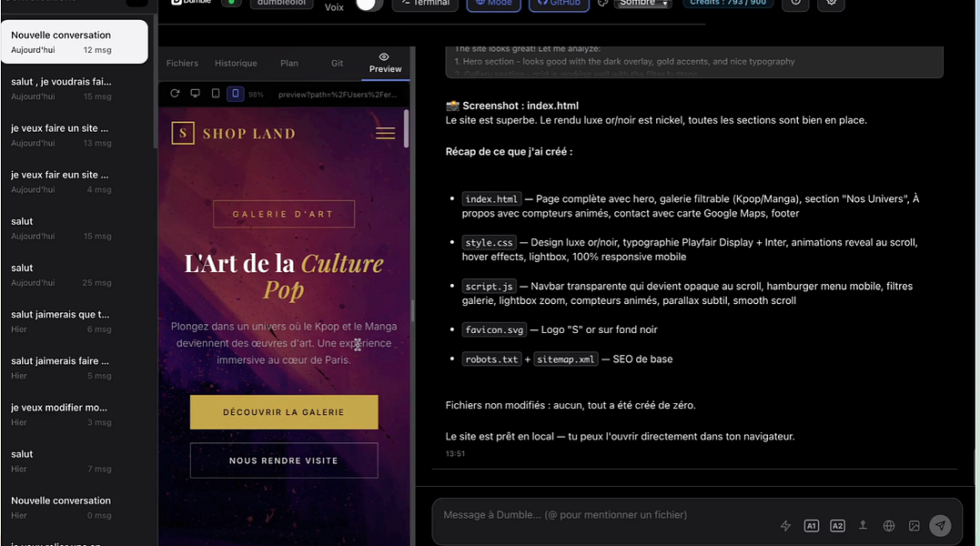Switch to the Plan tab

pyautogui.click(x=289, y=63)
